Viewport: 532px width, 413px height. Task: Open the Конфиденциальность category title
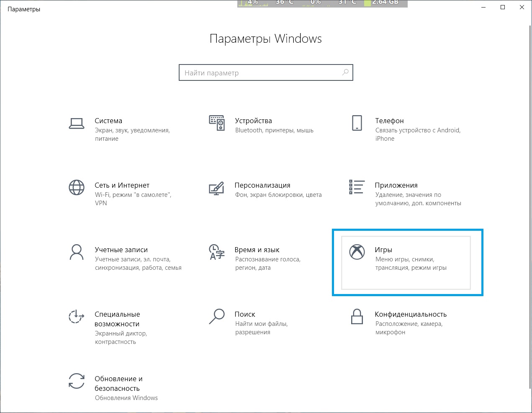point(411,314)
